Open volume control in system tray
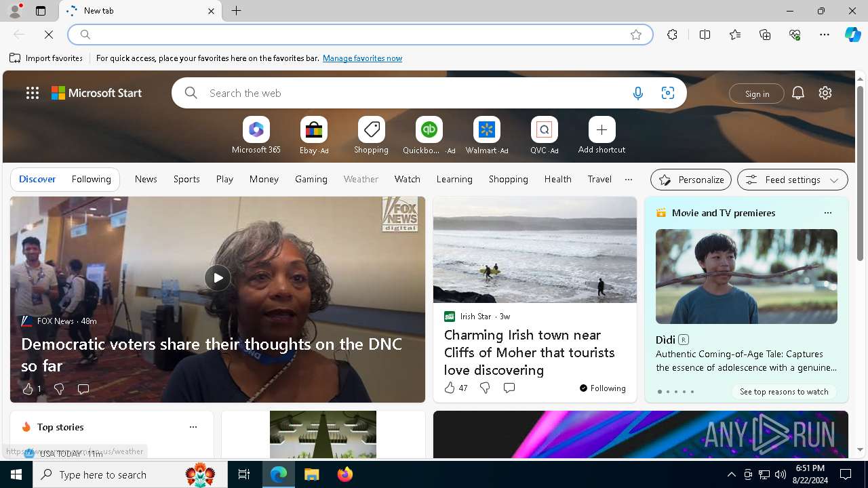This screenshot has height=488, width=868. pyautogui.click(x=781, y=474)
